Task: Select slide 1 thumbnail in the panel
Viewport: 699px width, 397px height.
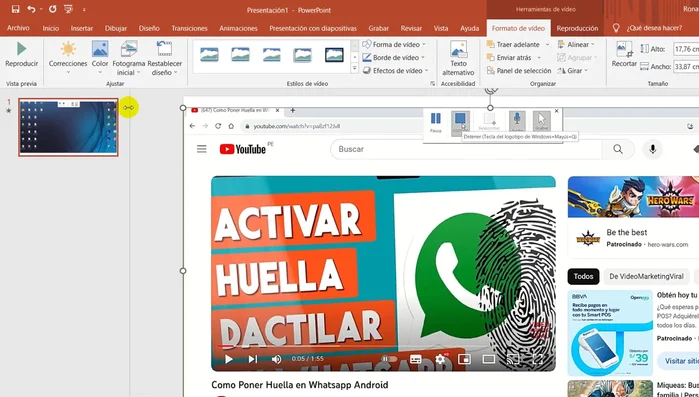Action: click(68, 127)
